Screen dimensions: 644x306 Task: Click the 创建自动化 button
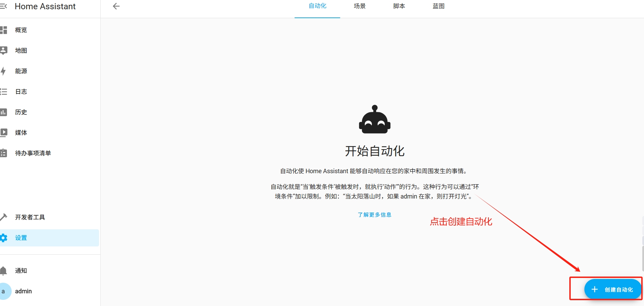[612, 290]
